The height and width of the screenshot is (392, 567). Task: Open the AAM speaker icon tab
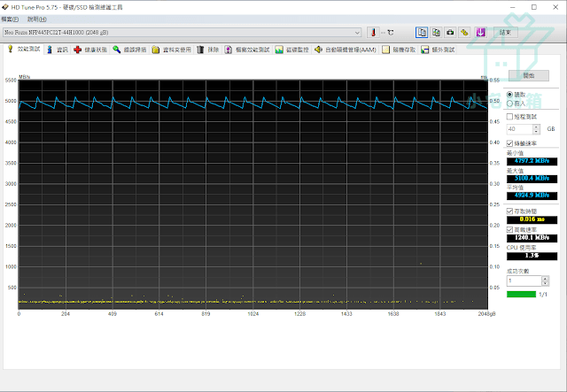pyautogui.click(x=346, y=50)
